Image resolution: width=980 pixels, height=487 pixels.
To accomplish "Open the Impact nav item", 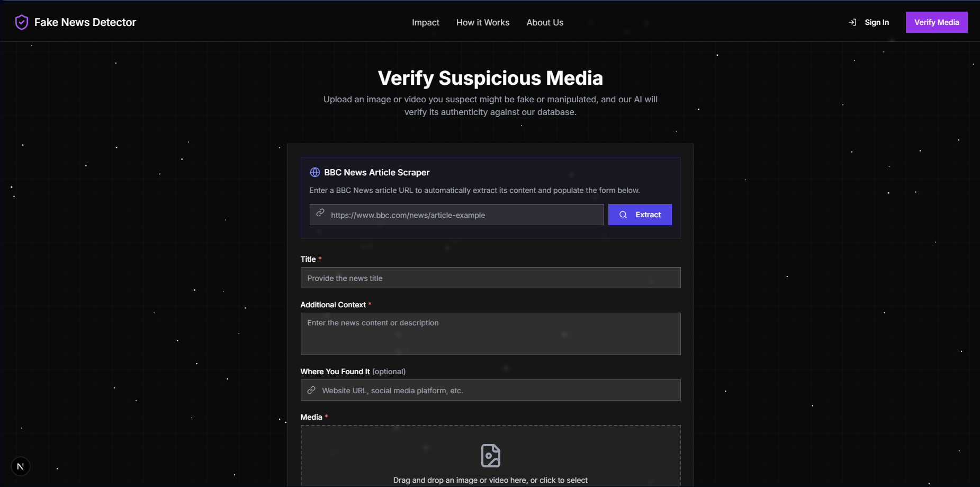I will coord(425,22).
